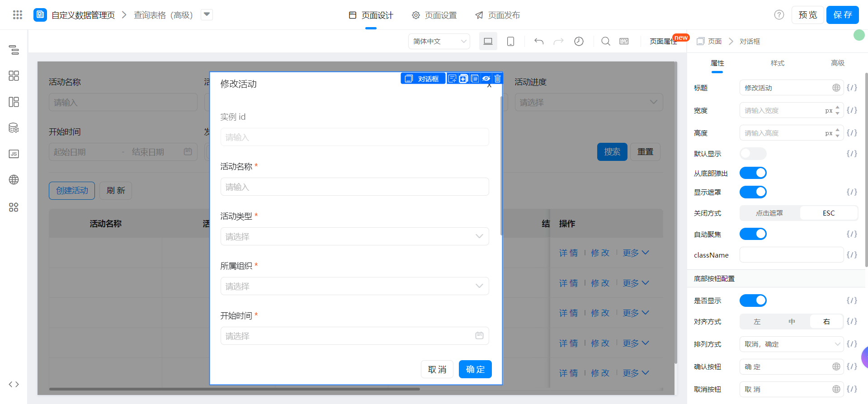Increase the 宽度 value with stepper up arrow
The width and height of the screenshot is (868, 404).
coord(838,108)
